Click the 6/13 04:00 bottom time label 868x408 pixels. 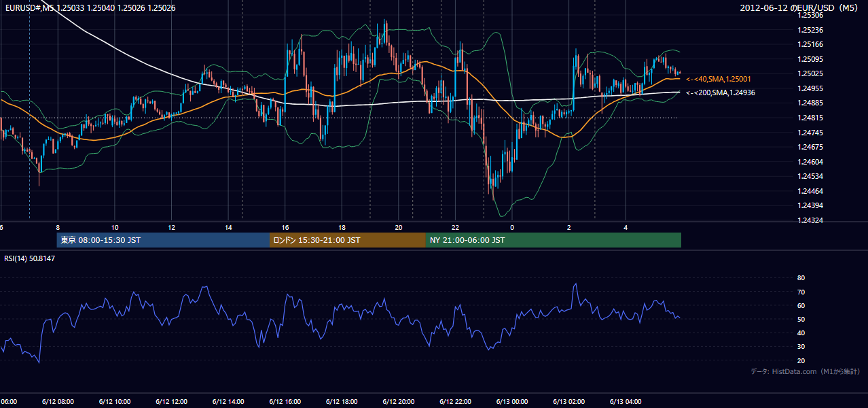pos(625,402)
